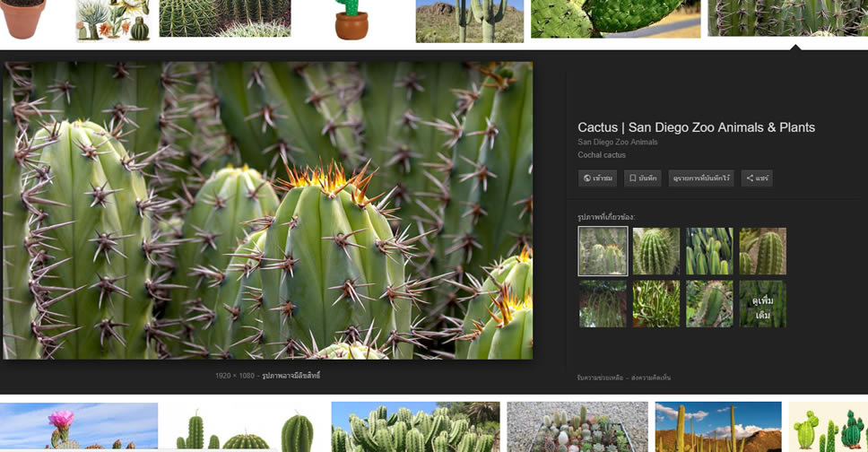Select the botanical cactus illustration result in top row
Image resolution: width=868 pixels, height=452 pixels.
[x=113, y=20]
